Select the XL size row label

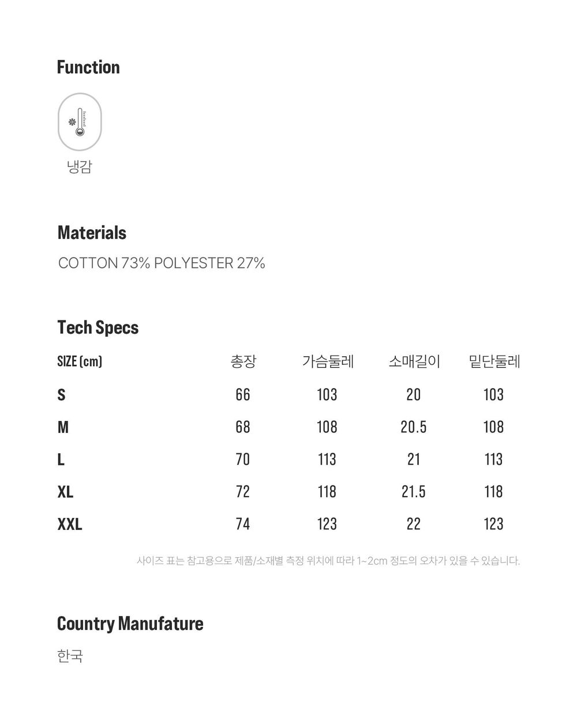[65, 492]
